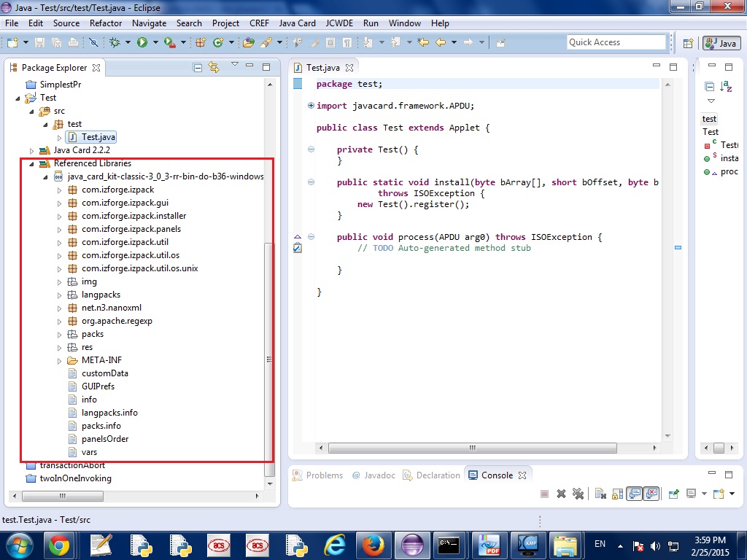Unfold the import statements with plus marker
The image size is (747, 560).
[311, 106]
